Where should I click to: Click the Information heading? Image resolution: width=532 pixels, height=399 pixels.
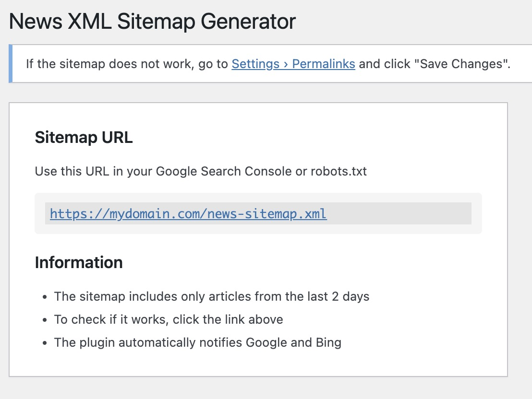(79, 263)
